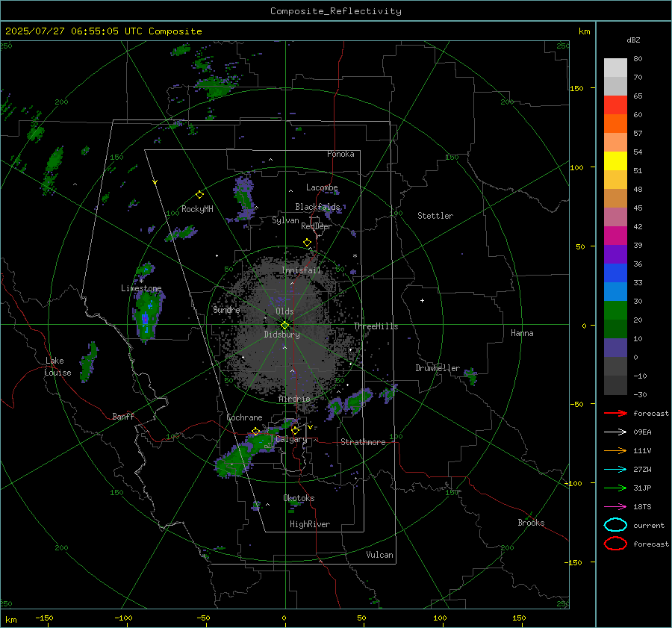Click the white plus marker west of Hanna

coord(422,300)
